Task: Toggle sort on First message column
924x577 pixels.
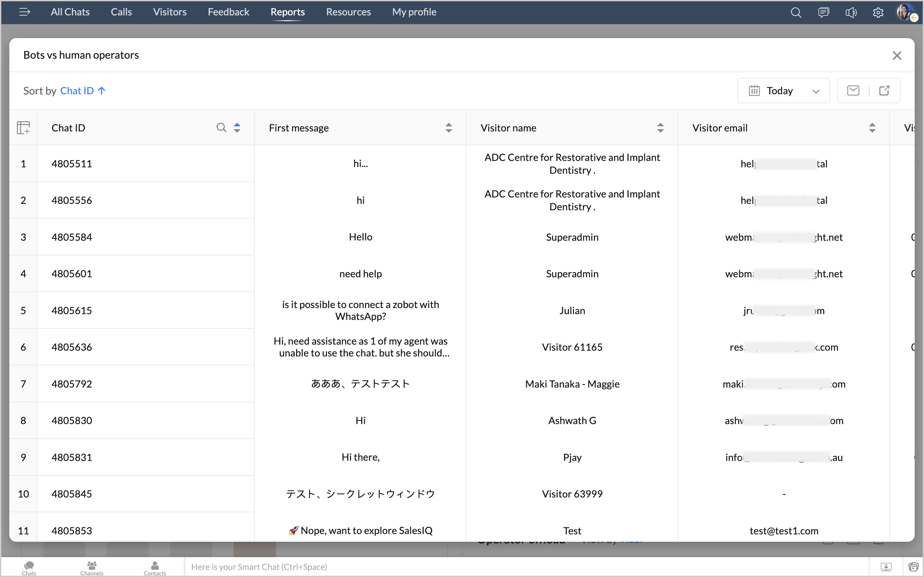Action: (449, 128)
